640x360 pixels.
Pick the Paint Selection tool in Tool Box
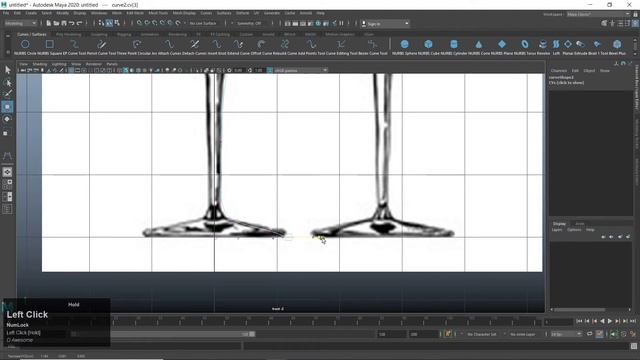click(x=7, y=94)
